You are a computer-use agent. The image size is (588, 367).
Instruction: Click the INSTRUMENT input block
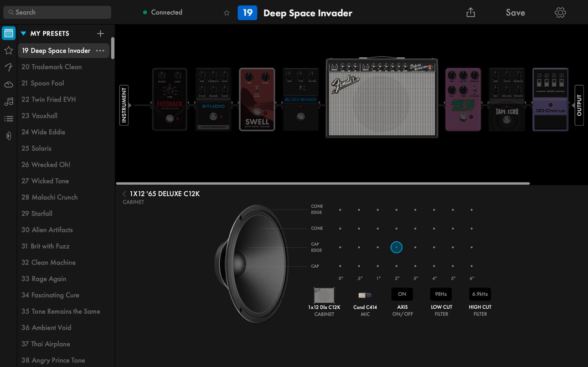click(x=124, y=105)
